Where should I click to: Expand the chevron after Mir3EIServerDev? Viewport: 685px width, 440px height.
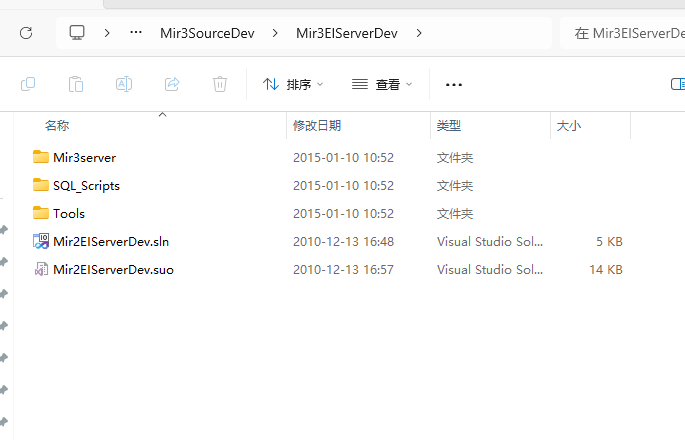coord(419,33)
